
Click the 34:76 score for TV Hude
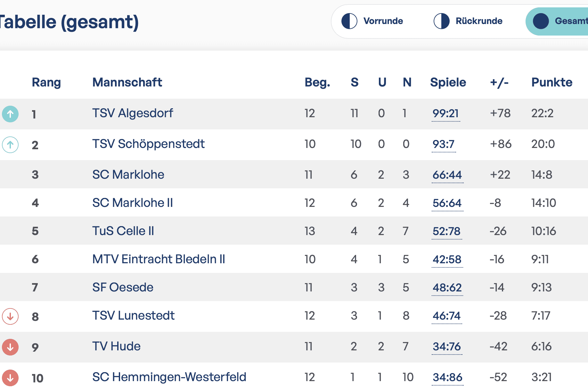coord(446,347)
